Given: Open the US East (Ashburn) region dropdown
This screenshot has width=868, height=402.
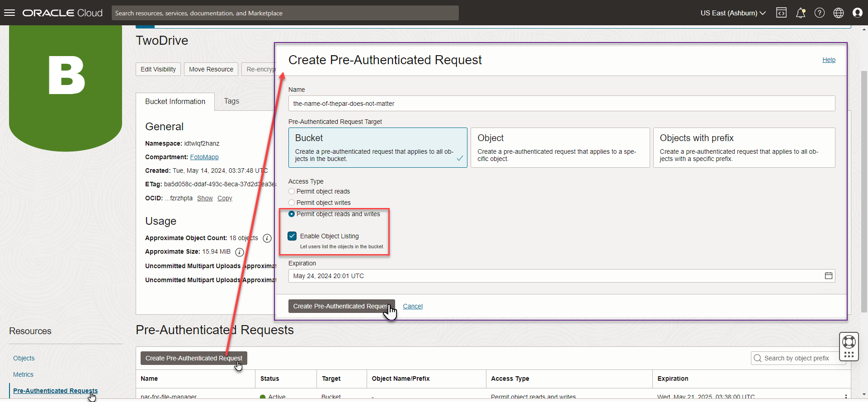Looking at the screenshot, I should 733,13.
